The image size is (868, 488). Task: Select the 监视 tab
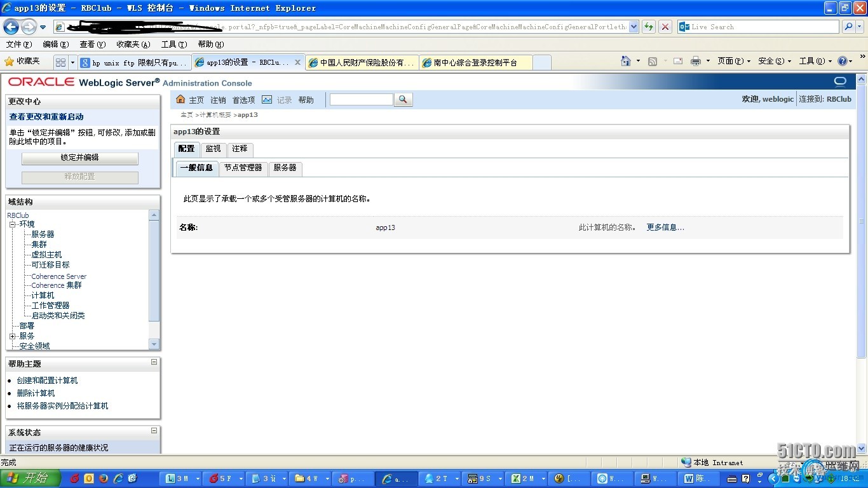pos(214,149)
